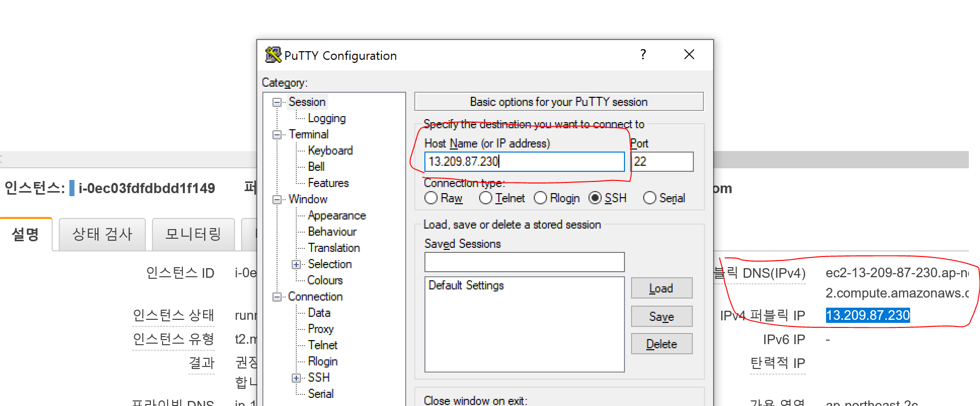The image size is (980, 406).
Task: Open the Translation category
Action: pyautogui.click(x=334, y=248)
